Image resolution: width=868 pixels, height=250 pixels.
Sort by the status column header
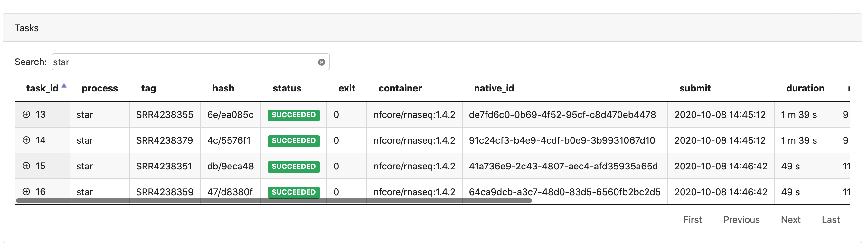287,88
